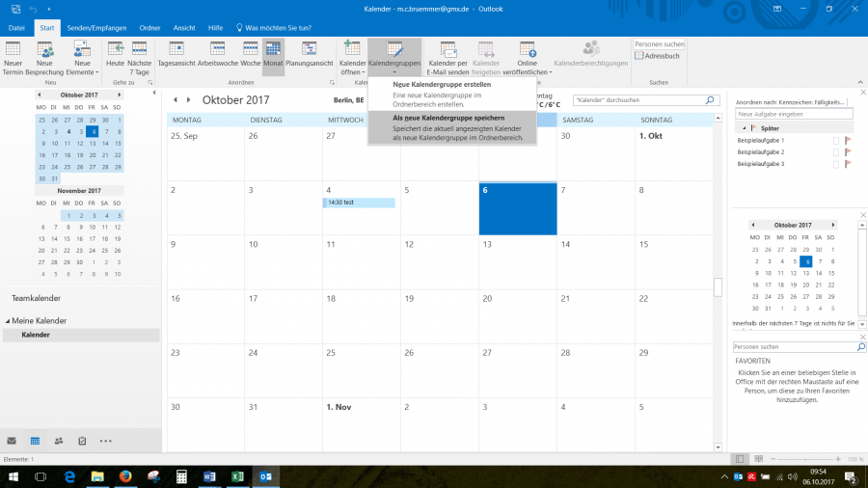The image size is (868, 488).
Task: Open the Ansicht tab
Action: pyautogui.click(x=184, y=28)
